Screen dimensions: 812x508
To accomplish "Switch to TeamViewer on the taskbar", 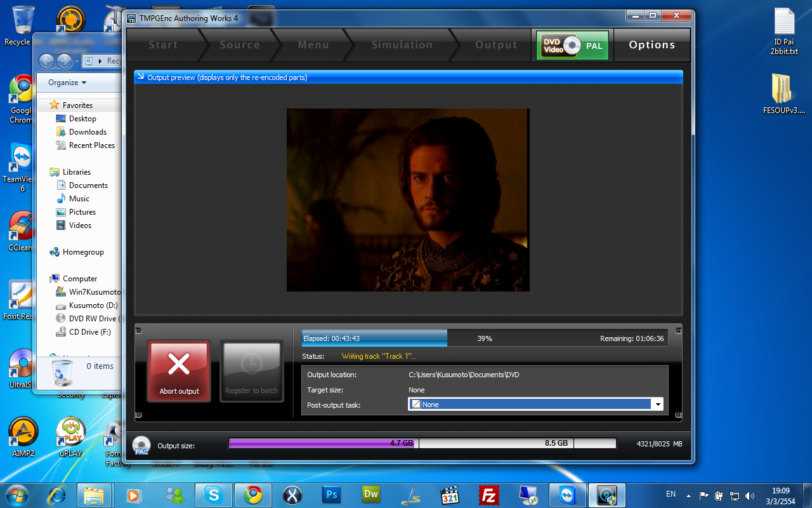I will coord(566,495).
